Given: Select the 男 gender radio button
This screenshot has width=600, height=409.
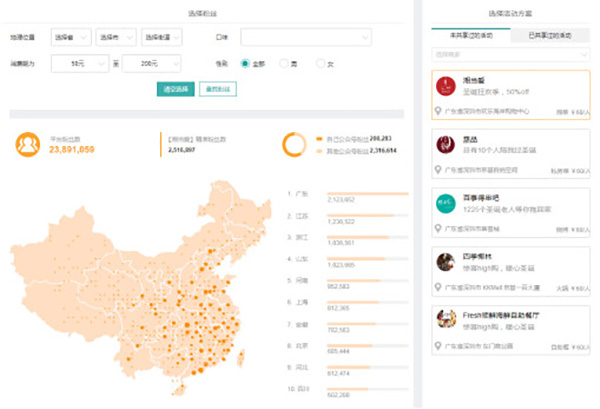Looking at the screenshot, I should click(284, 63).
